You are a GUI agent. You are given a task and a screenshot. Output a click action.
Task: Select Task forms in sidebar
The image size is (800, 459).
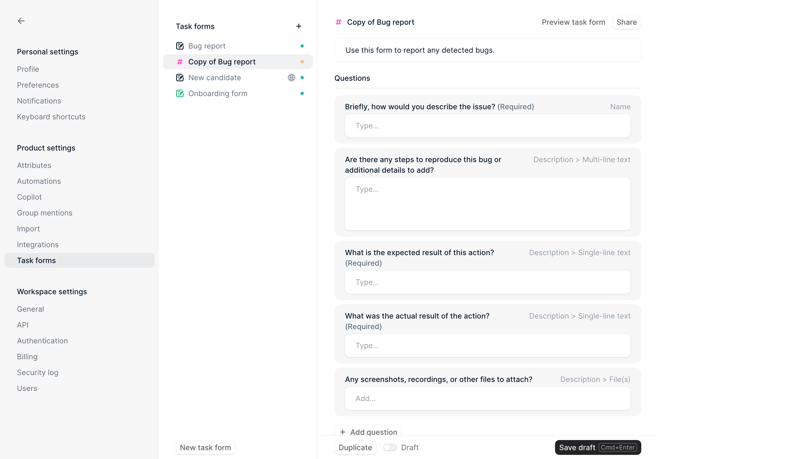coord(79,260)
